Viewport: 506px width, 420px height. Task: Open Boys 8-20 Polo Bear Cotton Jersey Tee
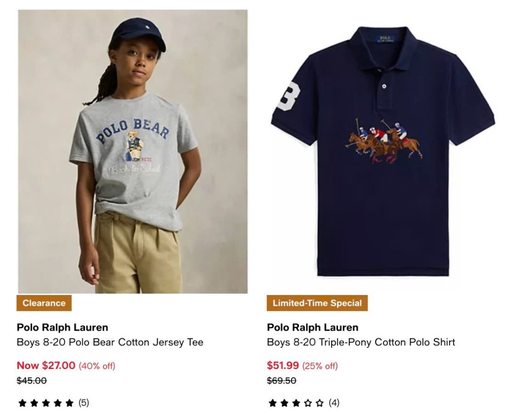[110, 342]
